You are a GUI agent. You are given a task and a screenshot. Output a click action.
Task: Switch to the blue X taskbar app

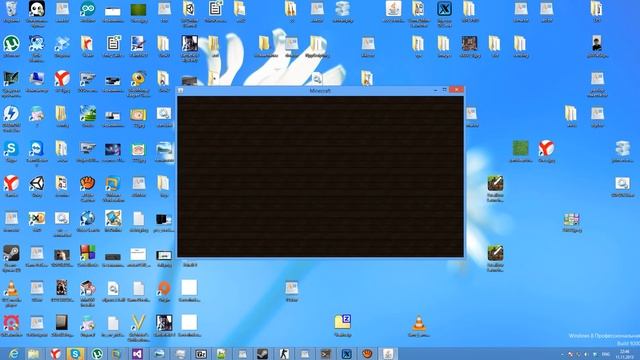pos(346,354)
